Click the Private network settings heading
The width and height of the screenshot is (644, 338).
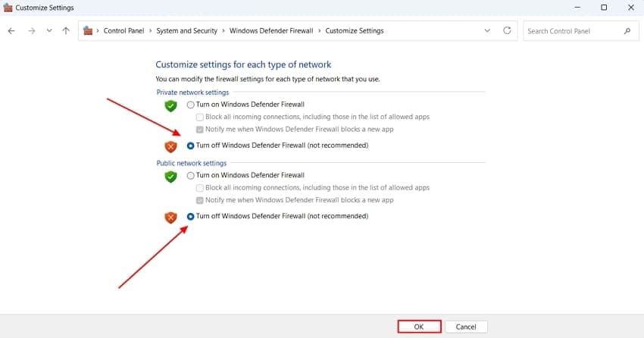coord(192,92)
